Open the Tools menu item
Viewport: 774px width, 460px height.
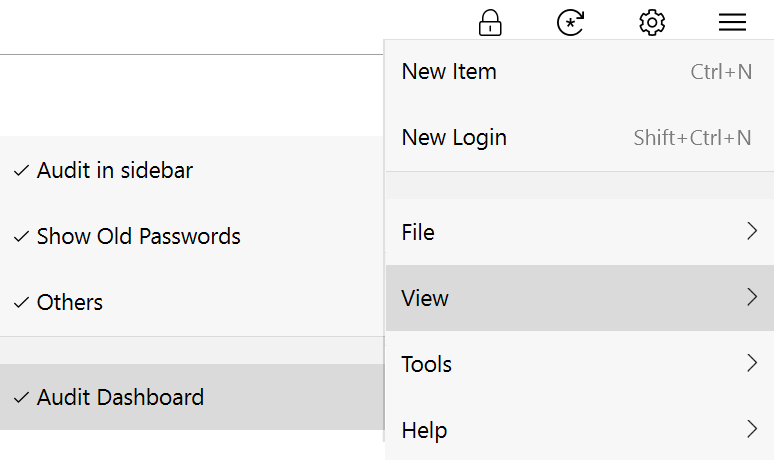580,364
